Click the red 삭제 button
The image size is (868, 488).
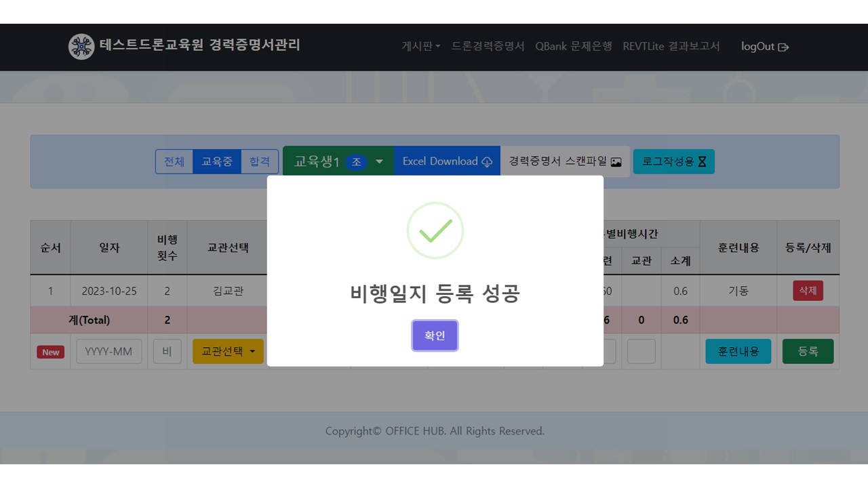(x=808, y=291)
